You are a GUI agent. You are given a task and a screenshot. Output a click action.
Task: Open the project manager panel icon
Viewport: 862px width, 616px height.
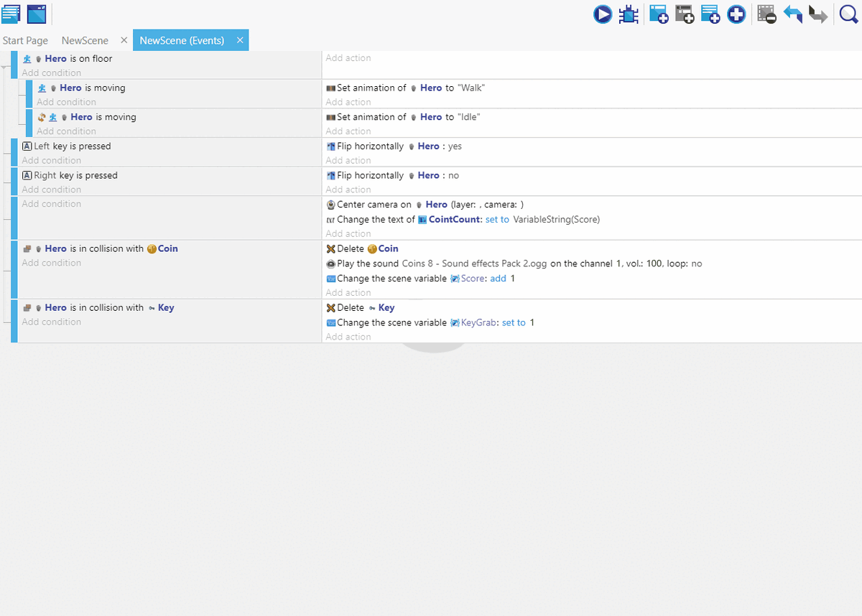click(x=11, y=14)
